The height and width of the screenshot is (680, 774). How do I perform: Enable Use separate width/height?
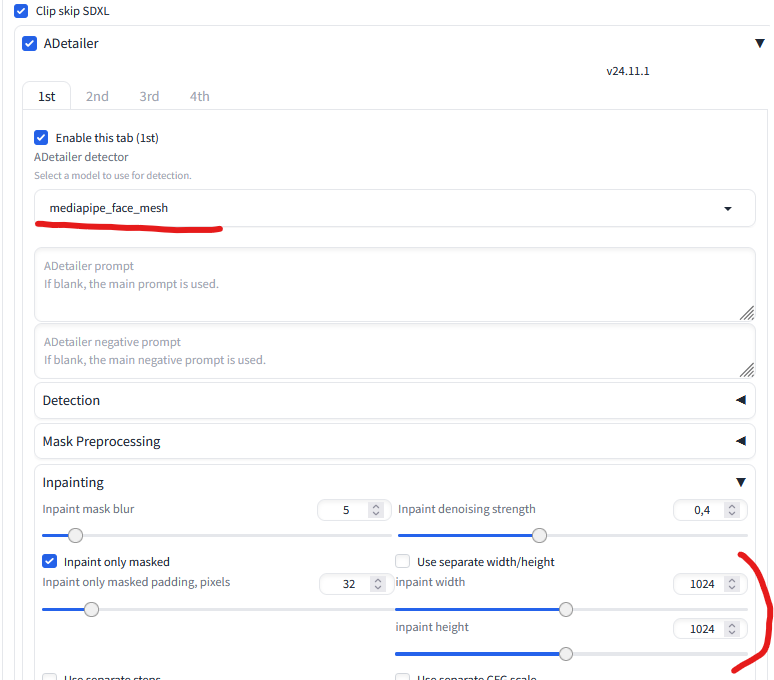point(403,562)
